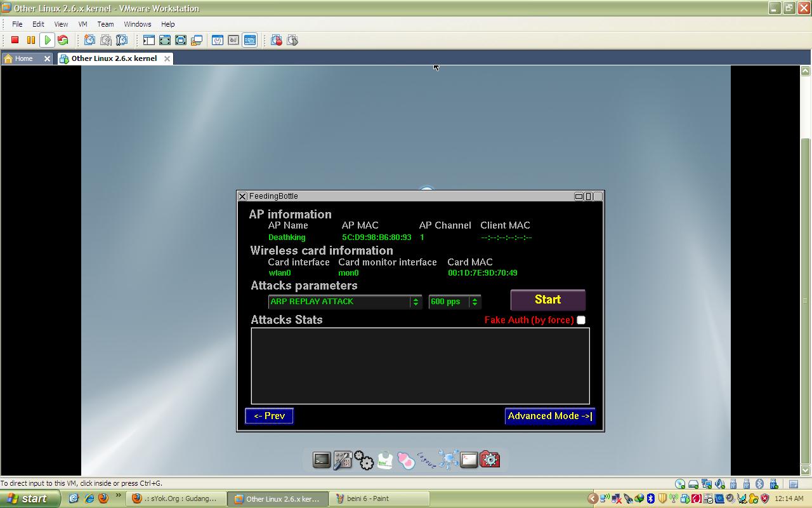Open the Snapshot Manager icon
This screenshot has height=508, width=812.
click(121, 40)
